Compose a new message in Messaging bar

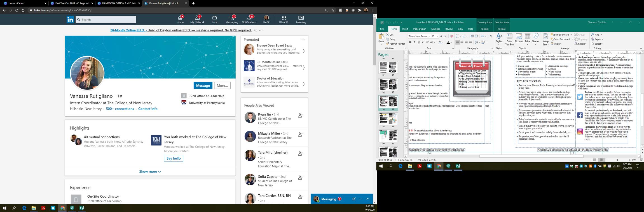pyautogui.click(x=354, y=199)
